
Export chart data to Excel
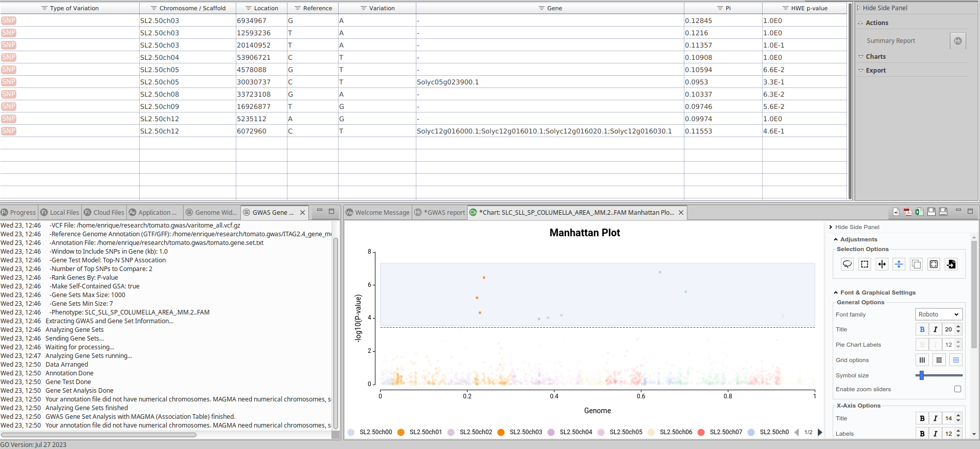point(919,212)
